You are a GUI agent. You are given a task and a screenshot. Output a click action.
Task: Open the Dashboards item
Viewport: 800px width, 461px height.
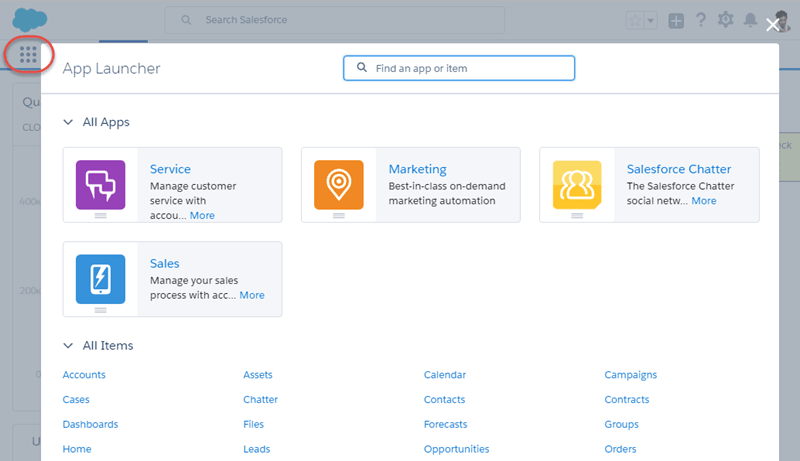(90, 424)
